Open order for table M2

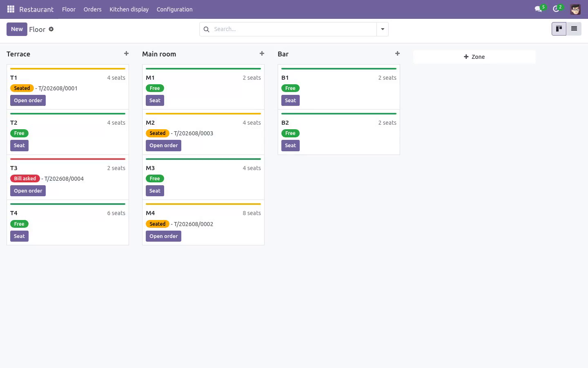[x=163, y=145]
